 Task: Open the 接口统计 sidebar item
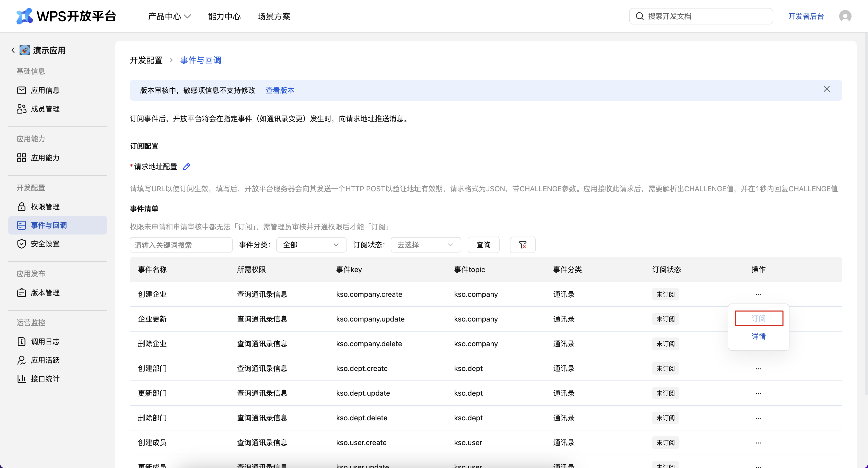pos(45,379)
